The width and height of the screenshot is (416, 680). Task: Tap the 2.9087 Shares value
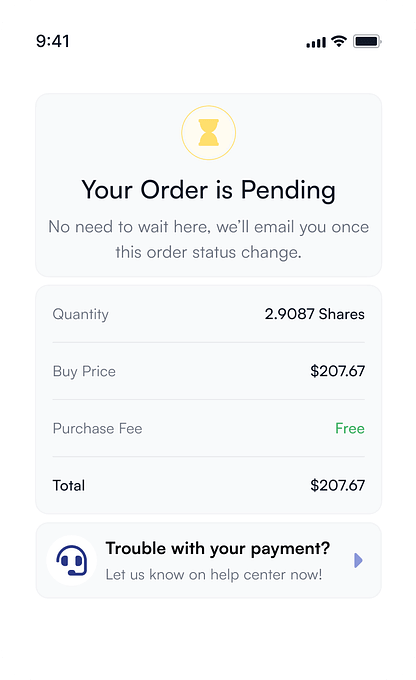point(314,314)
